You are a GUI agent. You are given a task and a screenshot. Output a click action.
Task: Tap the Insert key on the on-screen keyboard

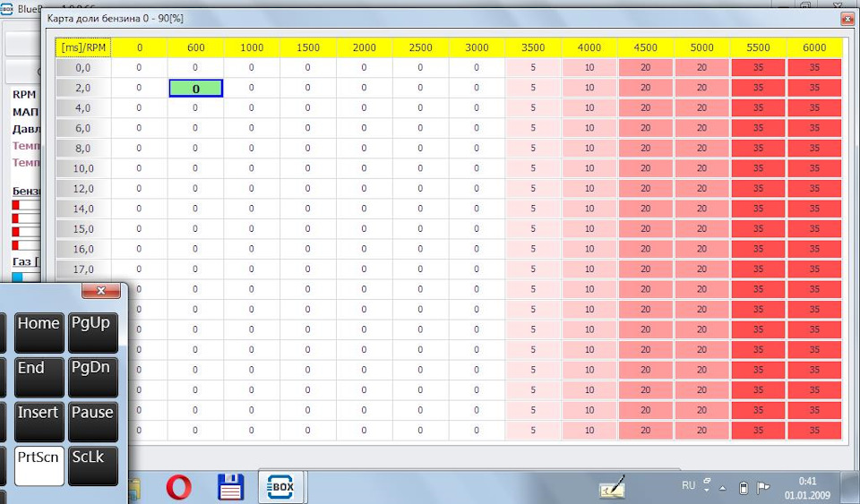pyautogui.click(x=39, y=422)
